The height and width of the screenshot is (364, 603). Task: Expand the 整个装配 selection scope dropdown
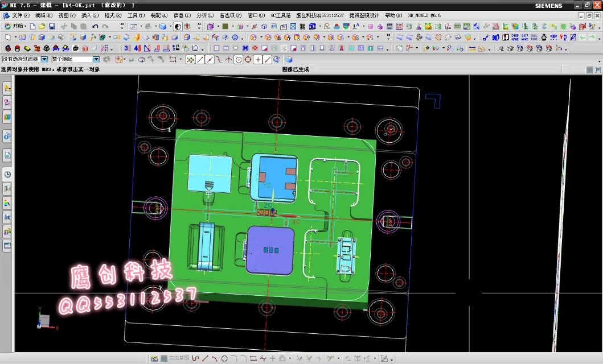pos(96,59)
